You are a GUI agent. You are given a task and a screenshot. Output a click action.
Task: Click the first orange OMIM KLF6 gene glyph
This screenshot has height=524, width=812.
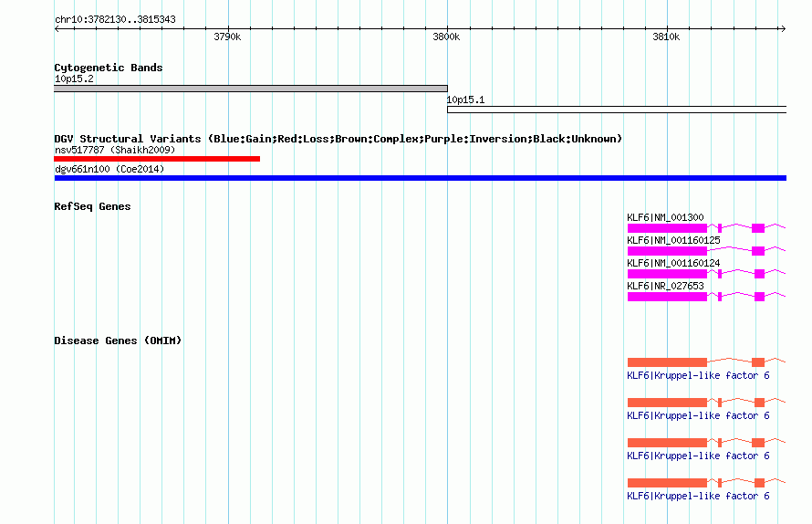pos(706,362)
